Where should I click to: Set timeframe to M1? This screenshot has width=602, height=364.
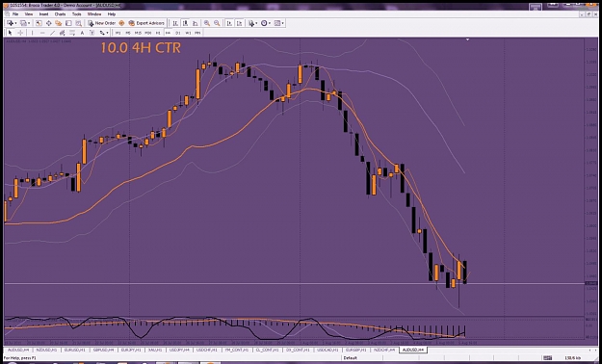tap(118, 33)
